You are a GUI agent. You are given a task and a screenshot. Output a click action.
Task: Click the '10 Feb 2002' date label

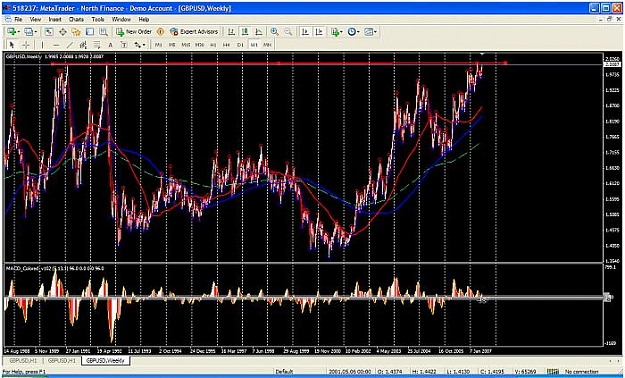(358, 352)
